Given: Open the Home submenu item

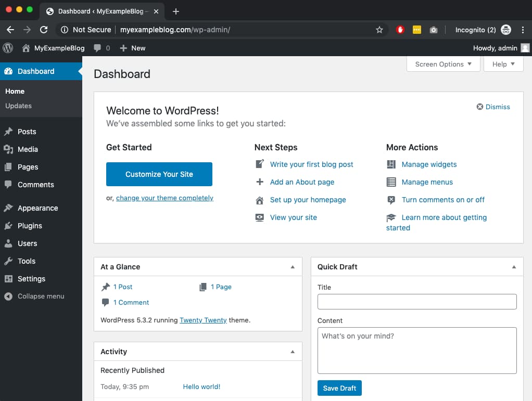Looking at the screenshot, I should pyautogui.click(x=15, y=91).
